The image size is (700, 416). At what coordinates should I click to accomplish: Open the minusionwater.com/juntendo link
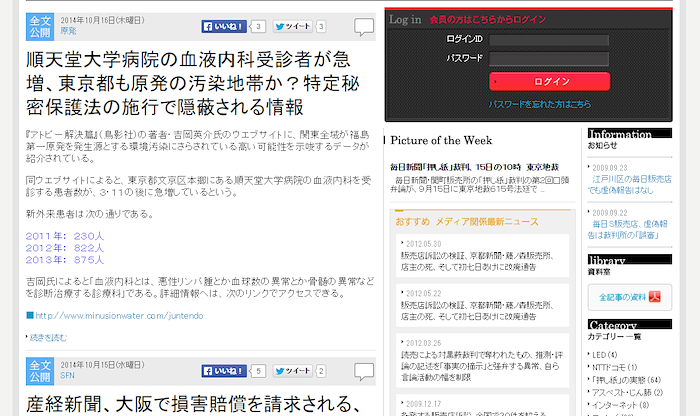(119, 316)
